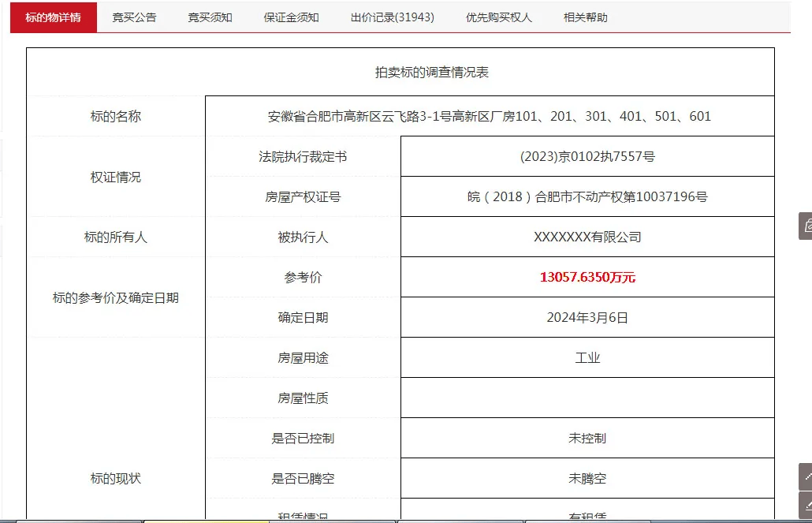Go to the 优先购买权人 tab

(x=499, y=17)
